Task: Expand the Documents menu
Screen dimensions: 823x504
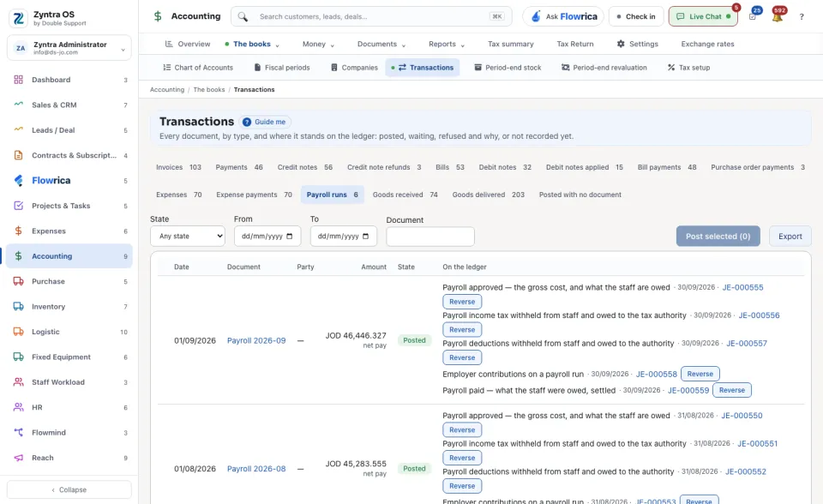Action: point(381,44)
